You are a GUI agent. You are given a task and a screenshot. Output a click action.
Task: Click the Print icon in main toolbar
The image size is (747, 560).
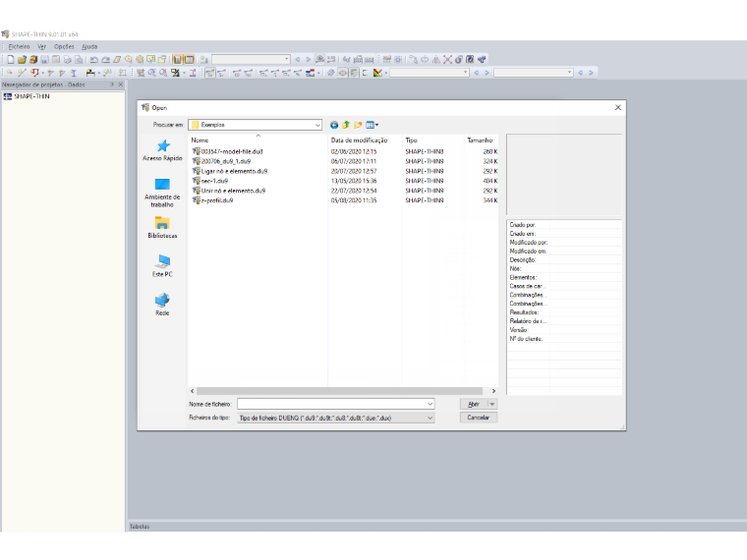tap(68, 60)
